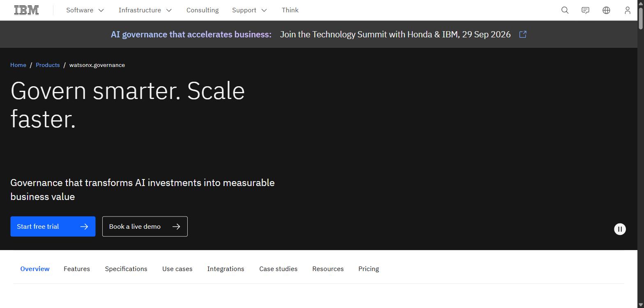The height and width of the screenshot is (308, 644).
Task: Open the search magnifier icon
Action: click(565, 10)
